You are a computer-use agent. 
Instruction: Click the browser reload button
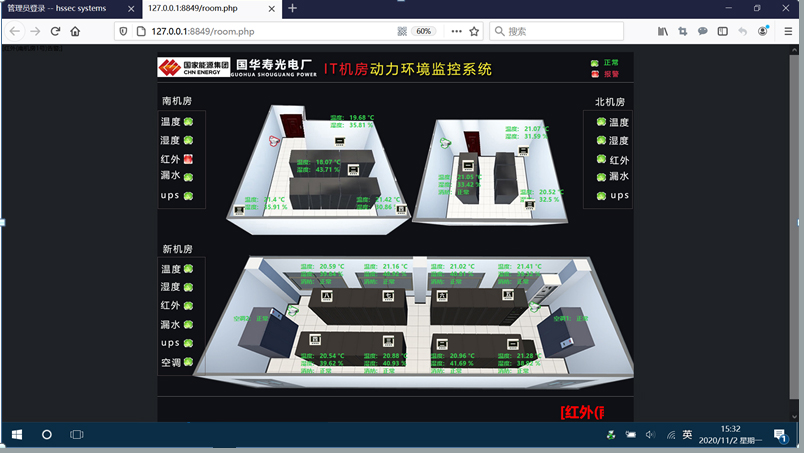pos(55,31)
